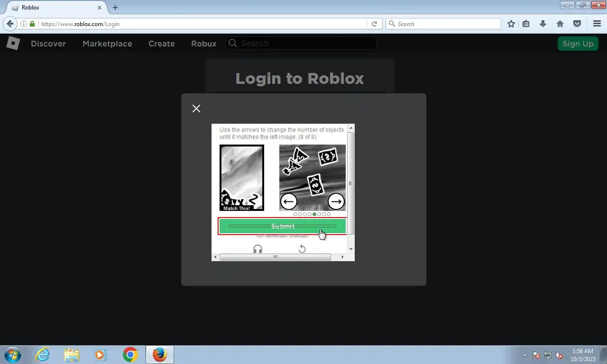Click the 'Match This!' reference image
Viewport: 607px width, 364px height.
[x=242, y=178]
